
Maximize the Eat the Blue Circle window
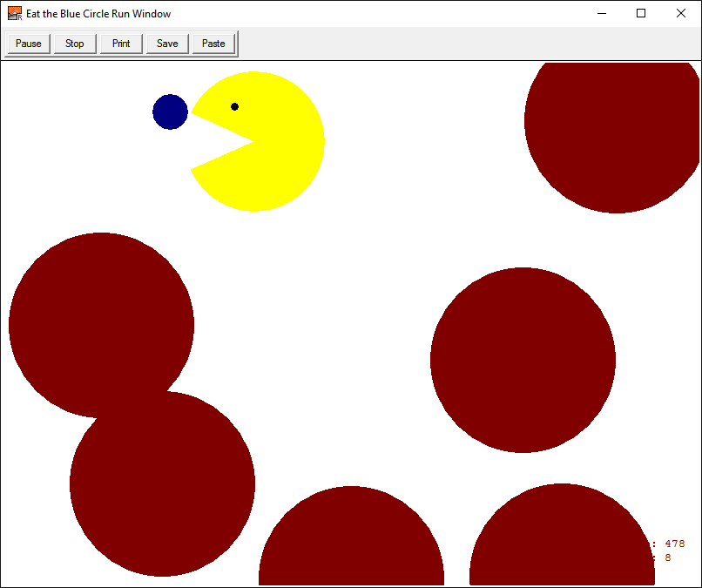tap(641, 13)
